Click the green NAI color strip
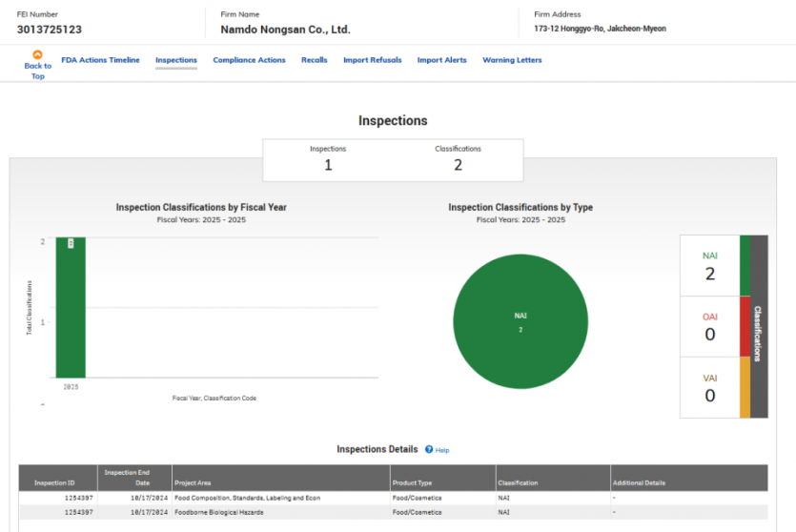The height and width of the screenshot is (532, 796). coord(745,265)
